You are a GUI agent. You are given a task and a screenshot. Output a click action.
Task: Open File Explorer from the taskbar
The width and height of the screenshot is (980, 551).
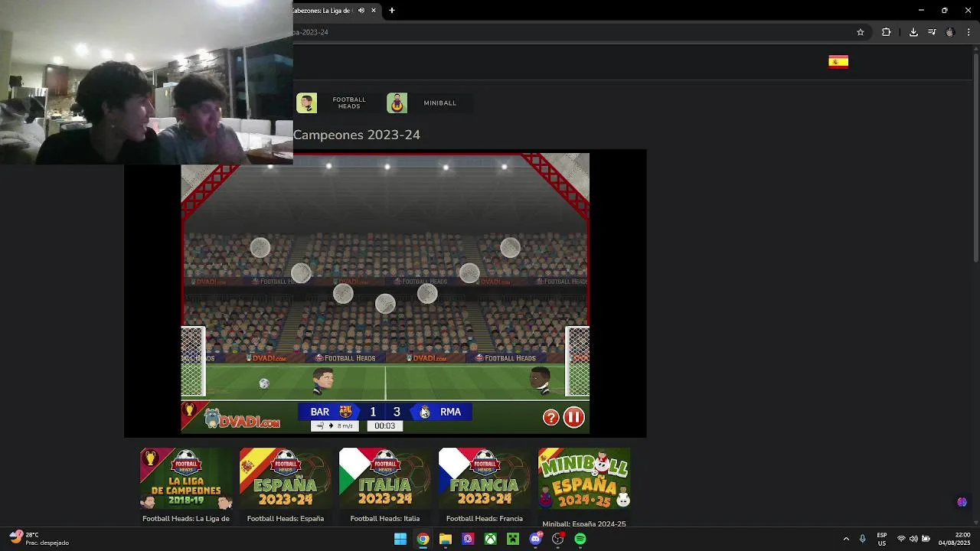pyautogui.click(x=446, y=540)
